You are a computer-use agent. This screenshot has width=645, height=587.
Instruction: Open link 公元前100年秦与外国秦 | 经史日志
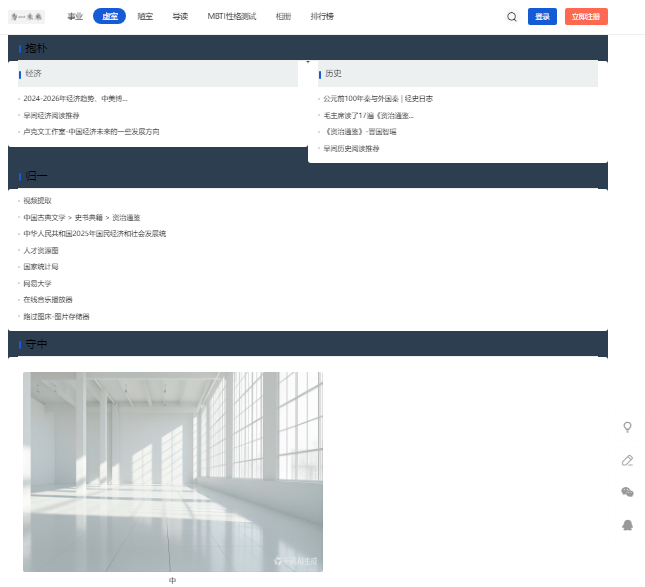378,99
